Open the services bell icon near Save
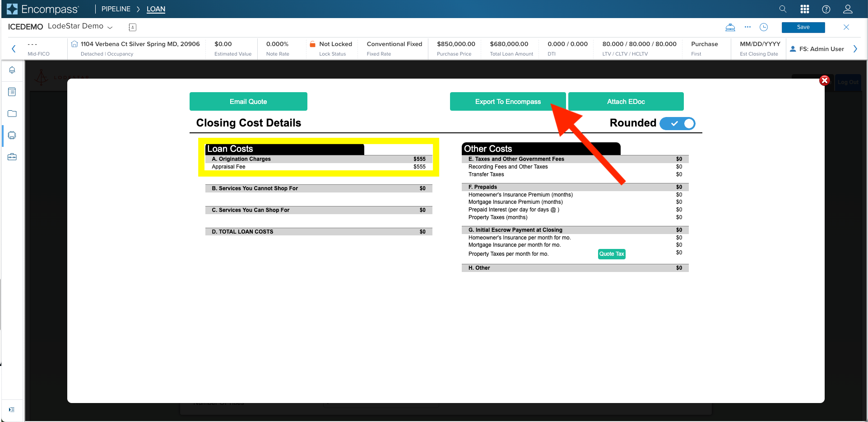The image size is (868, 422). [730, 27]
